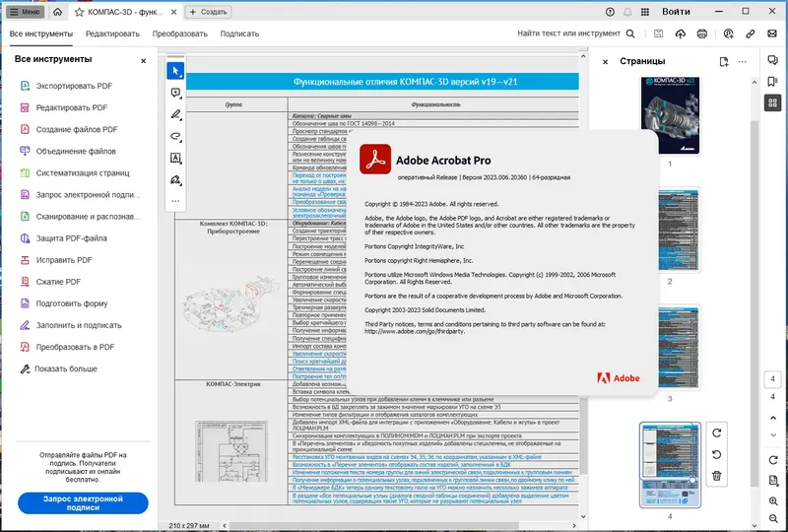Switch to Все инструменты tab
788x532 pixels.
[x=41, y=33]
